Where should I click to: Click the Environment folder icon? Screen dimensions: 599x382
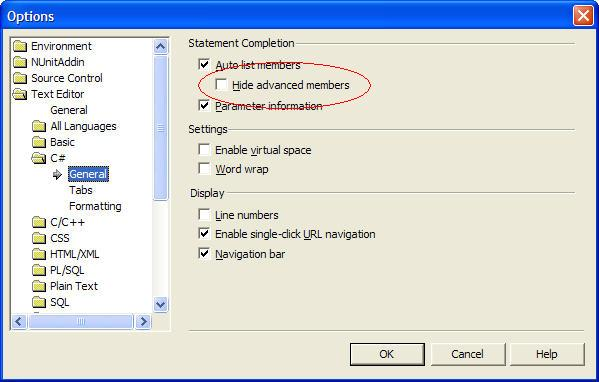[x=20, y=46]
